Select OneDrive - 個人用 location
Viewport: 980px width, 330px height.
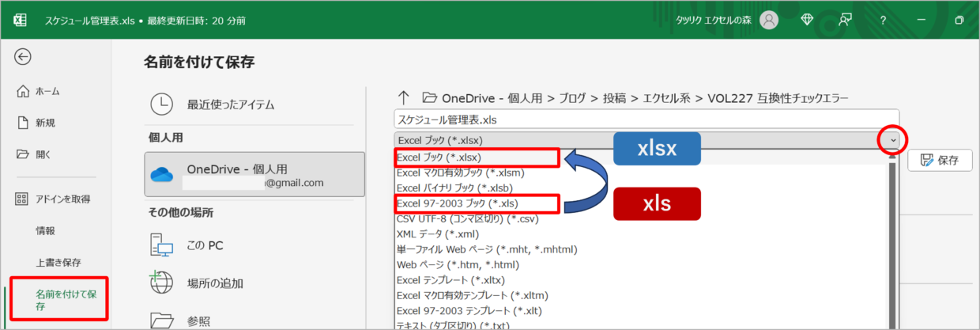click(255, 175)
